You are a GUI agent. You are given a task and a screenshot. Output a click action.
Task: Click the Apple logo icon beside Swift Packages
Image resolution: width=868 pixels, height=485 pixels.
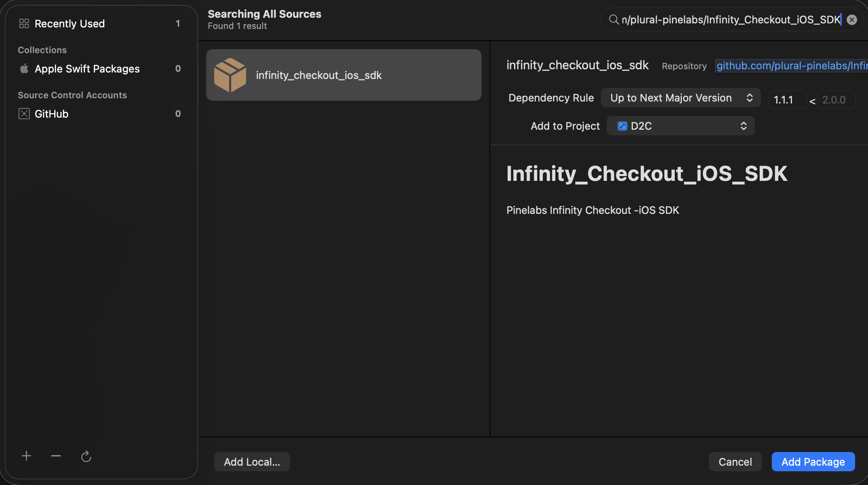coord(24,69)
